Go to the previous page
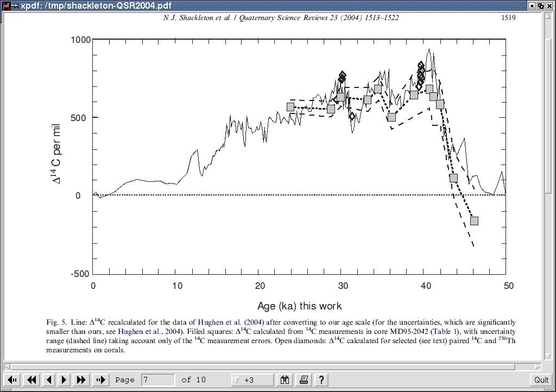 pos(48,380)
